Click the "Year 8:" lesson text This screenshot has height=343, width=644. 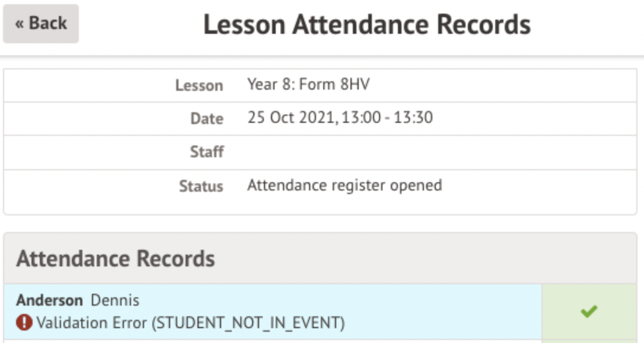point(271,84)
